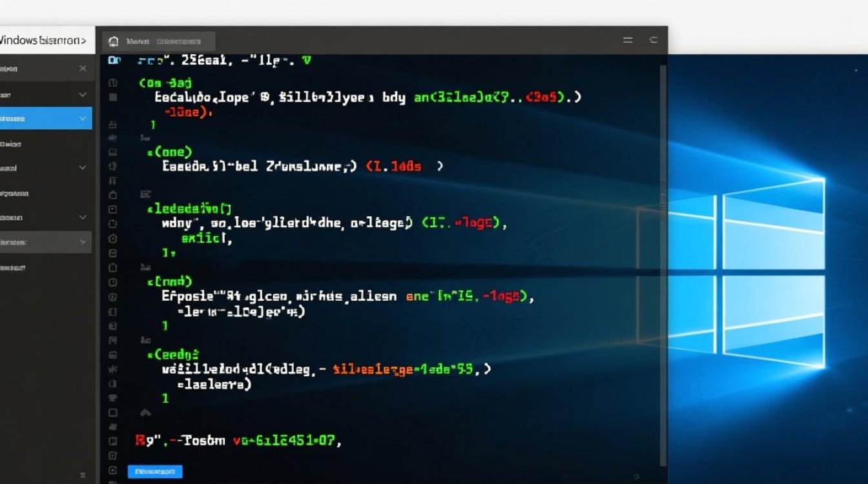
Task: Click the gutter icon left of the blue button
Action: (x=113, y=470)
